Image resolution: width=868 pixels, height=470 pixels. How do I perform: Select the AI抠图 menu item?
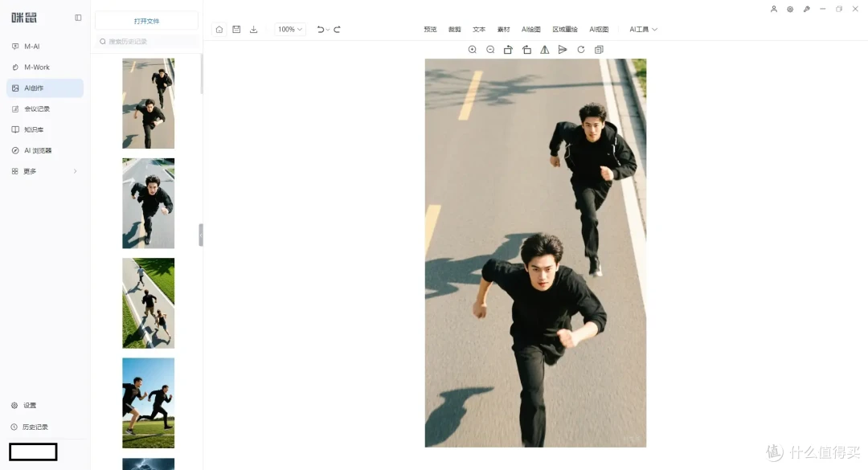(x=599, y=30)
